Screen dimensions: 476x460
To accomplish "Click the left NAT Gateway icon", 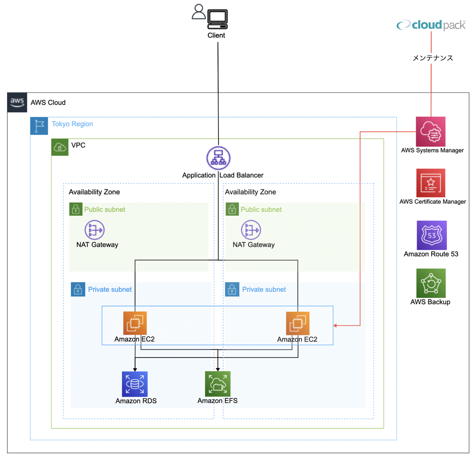I will coord(94,230).
